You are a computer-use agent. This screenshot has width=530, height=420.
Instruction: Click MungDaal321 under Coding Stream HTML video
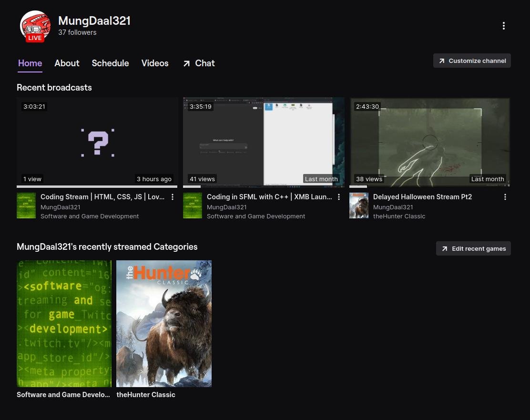click(61, 207)
